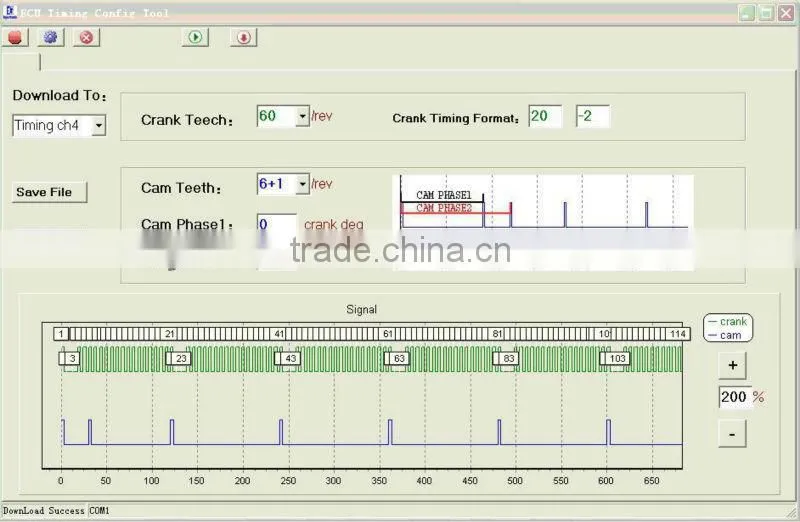Click the crank tooth marker labeled 23
This screenshot has height=522, width=800.
(180, 358)
